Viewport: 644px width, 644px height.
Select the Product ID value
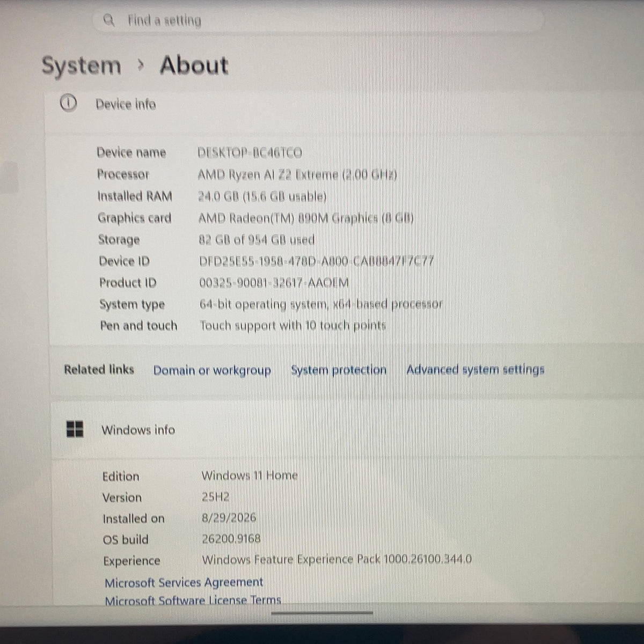274,283
